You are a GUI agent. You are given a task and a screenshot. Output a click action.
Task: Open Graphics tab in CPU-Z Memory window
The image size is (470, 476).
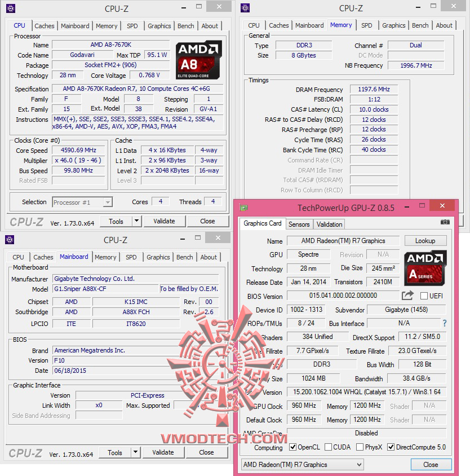[x=393, y=25]
